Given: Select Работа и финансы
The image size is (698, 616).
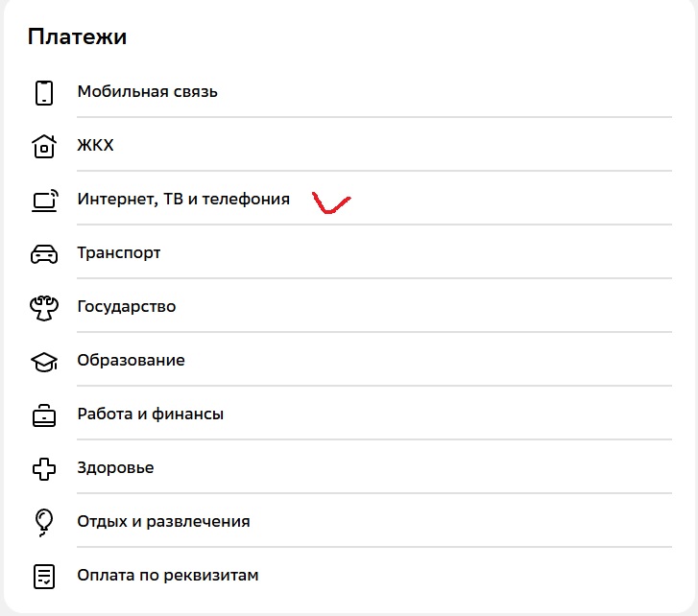Looking at the screenshot, I should coord(151,415).
